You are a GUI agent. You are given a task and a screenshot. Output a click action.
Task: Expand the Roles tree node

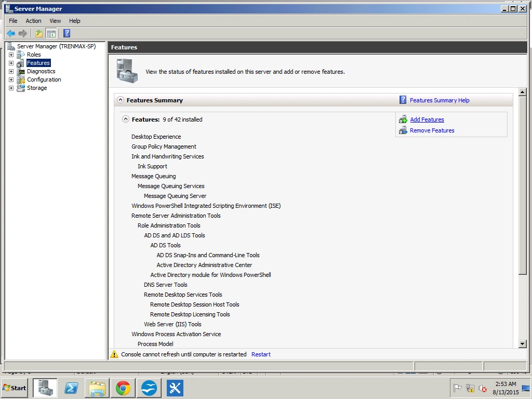11,55
